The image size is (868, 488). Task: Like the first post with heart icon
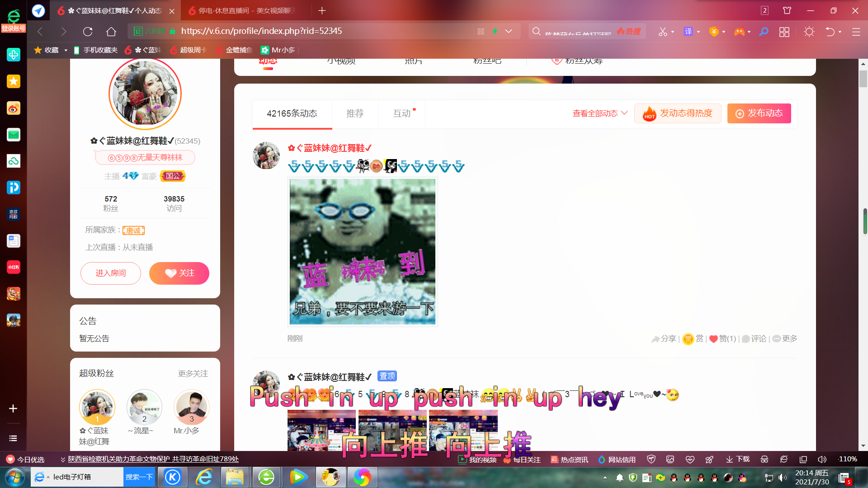tap(713, 339)
